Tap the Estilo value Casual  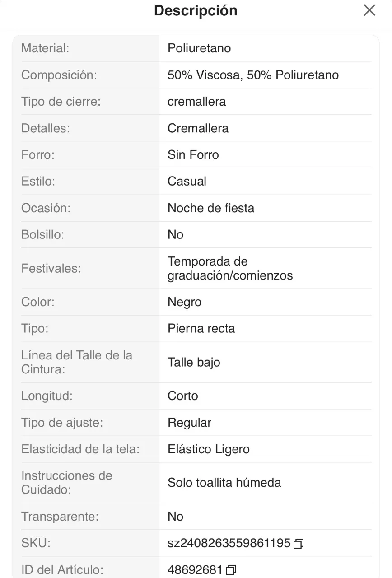187,182
